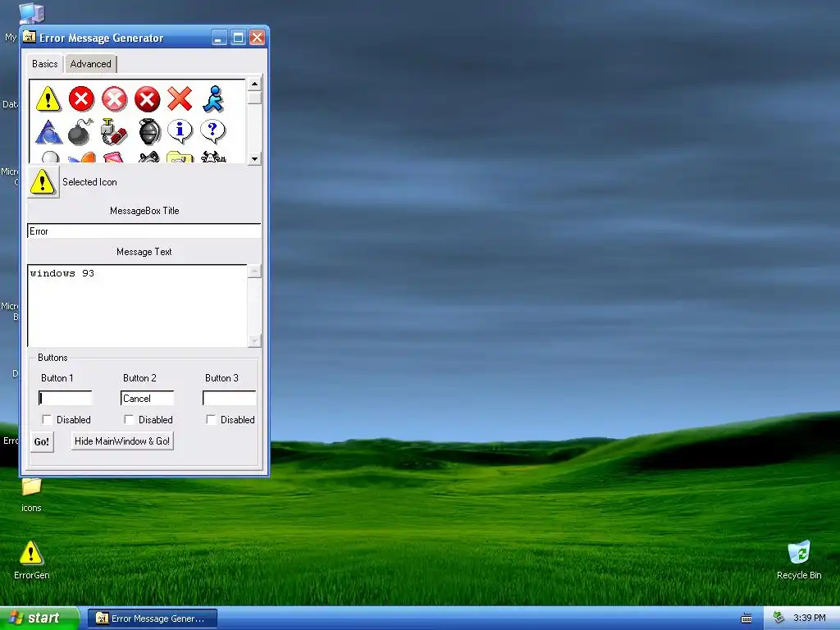Click inside the Message Text area
The image size is (840, 630).
(x=137, y=305)
